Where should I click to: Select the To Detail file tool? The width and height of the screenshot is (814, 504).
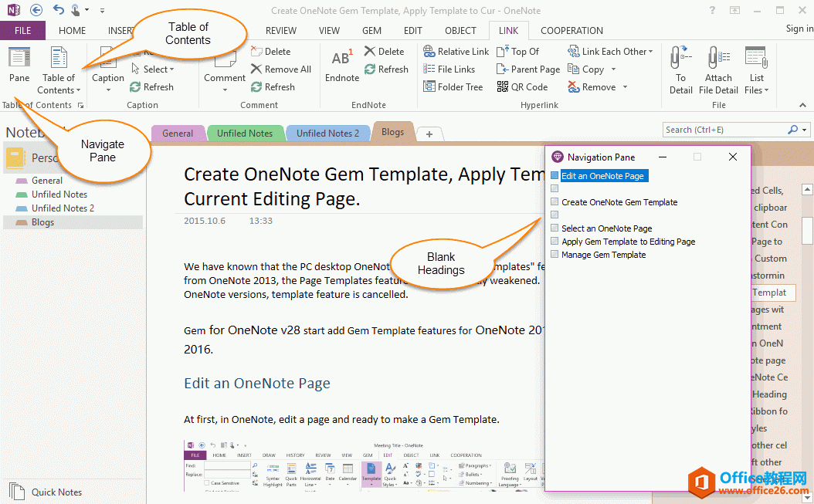[680, 69]
